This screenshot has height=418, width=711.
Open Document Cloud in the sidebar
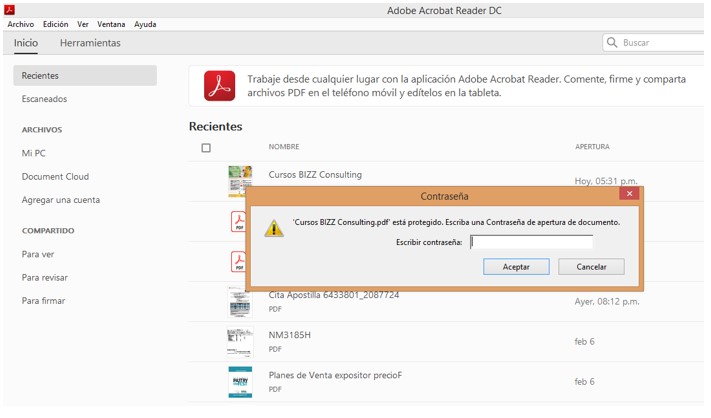click(x=55, y=177)
